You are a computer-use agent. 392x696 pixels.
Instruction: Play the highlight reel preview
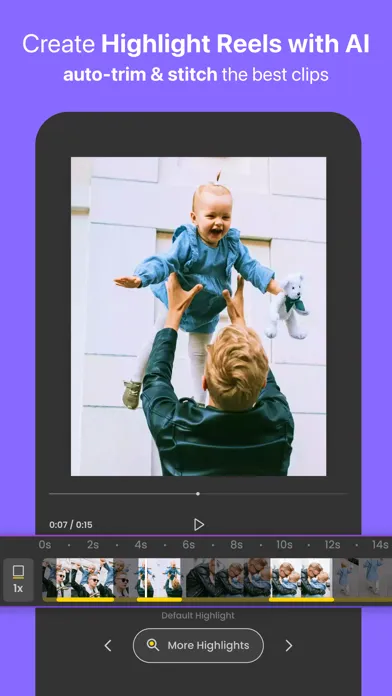[x=199, y=525]
